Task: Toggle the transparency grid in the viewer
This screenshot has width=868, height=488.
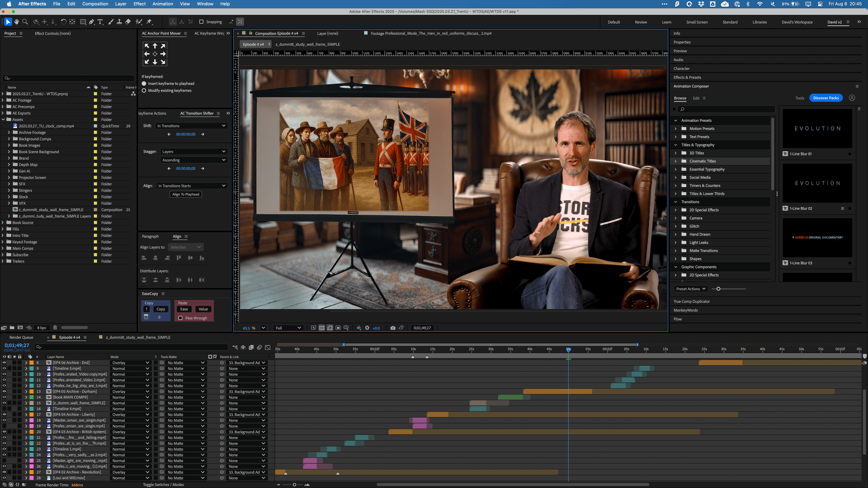Action: click(x=322, y=328)
